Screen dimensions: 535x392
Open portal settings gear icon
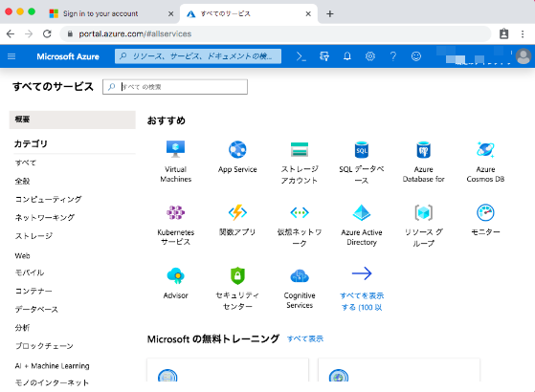[370, 56]
